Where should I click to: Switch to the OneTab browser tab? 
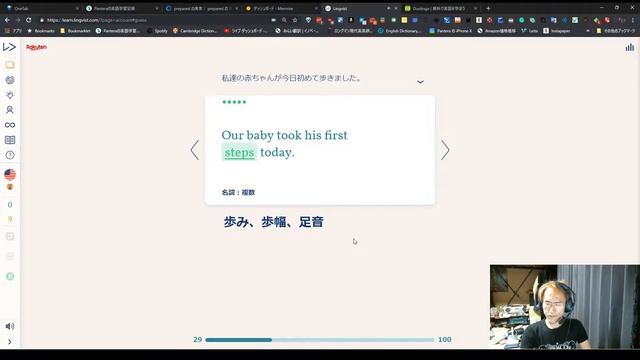click(41, 8)
